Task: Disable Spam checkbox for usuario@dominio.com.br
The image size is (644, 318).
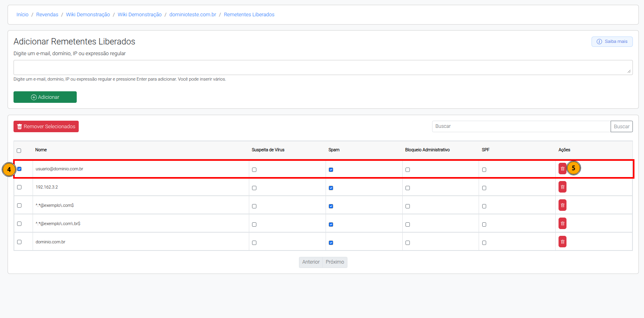Action: [331, 170]
